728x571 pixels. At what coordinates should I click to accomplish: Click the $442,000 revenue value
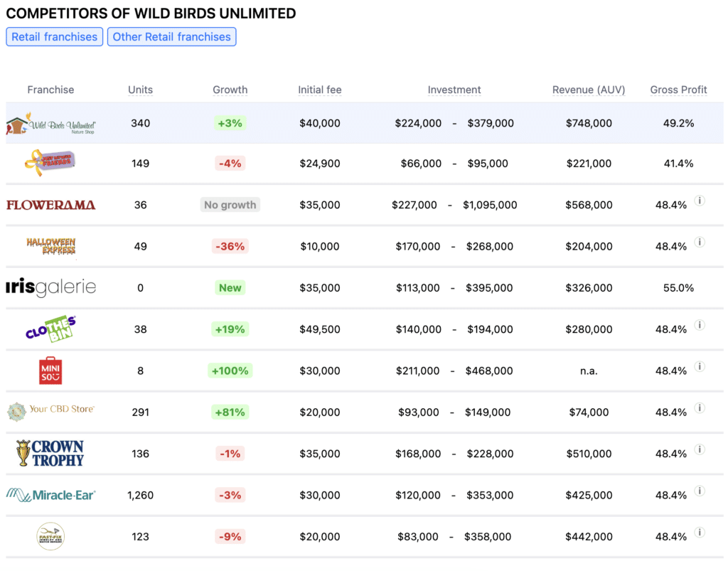click(589, 537)
